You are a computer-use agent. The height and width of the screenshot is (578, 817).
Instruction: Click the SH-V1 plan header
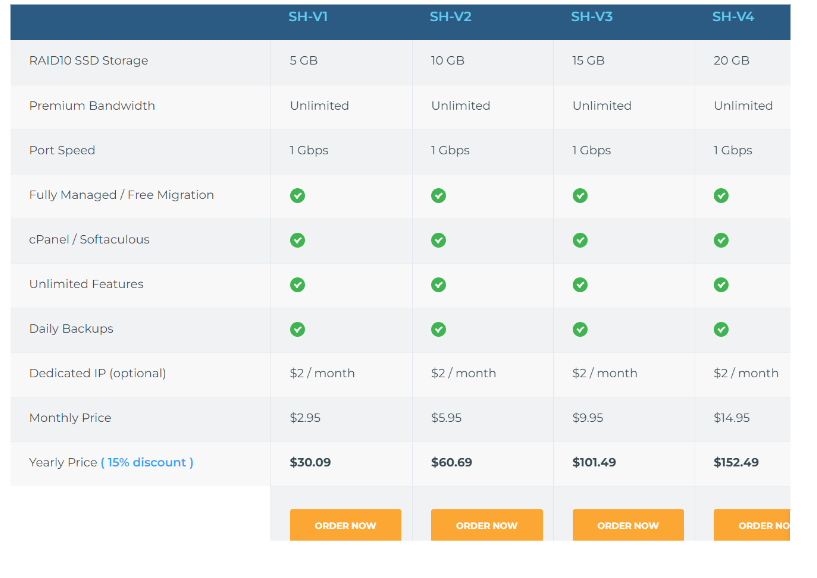(308, 17)
